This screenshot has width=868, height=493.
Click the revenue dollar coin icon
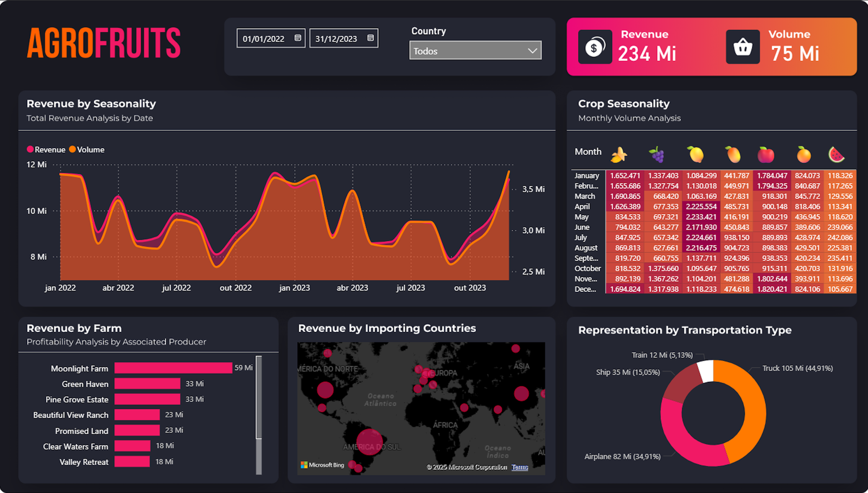(x=595, y=47)
